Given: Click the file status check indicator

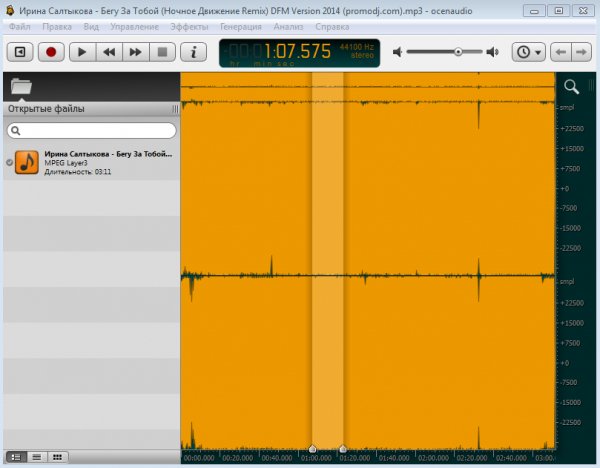Looking at the screenshot, I should point(10,162).
